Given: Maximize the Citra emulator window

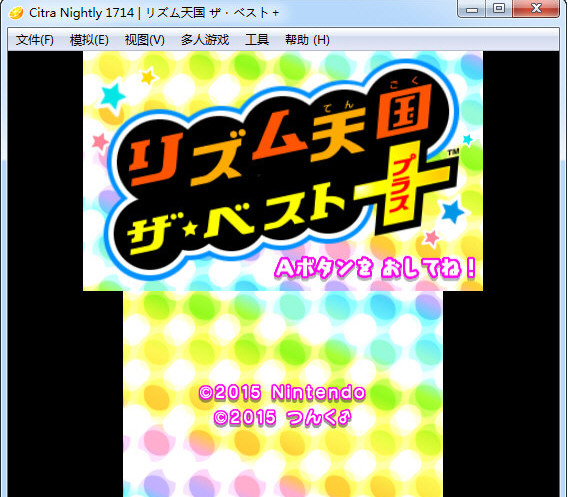Looking at the screenshot, I should (x=499, y=9).
